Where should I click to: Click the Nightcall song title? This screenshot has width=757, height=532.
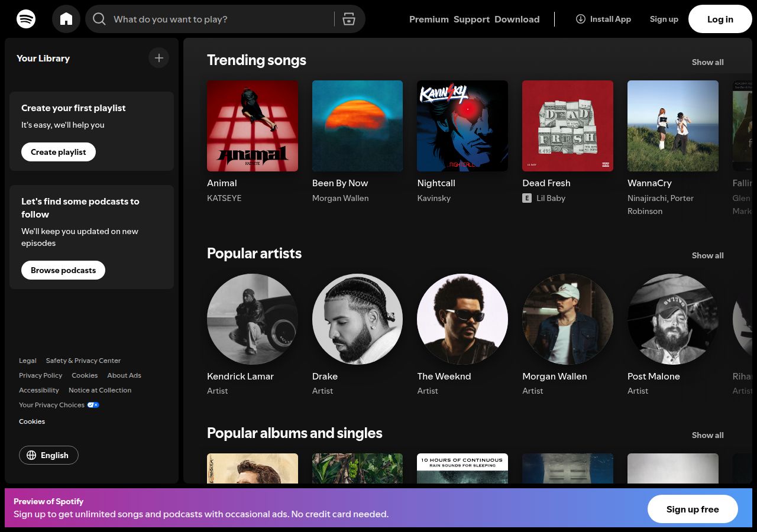coord(436,183)
